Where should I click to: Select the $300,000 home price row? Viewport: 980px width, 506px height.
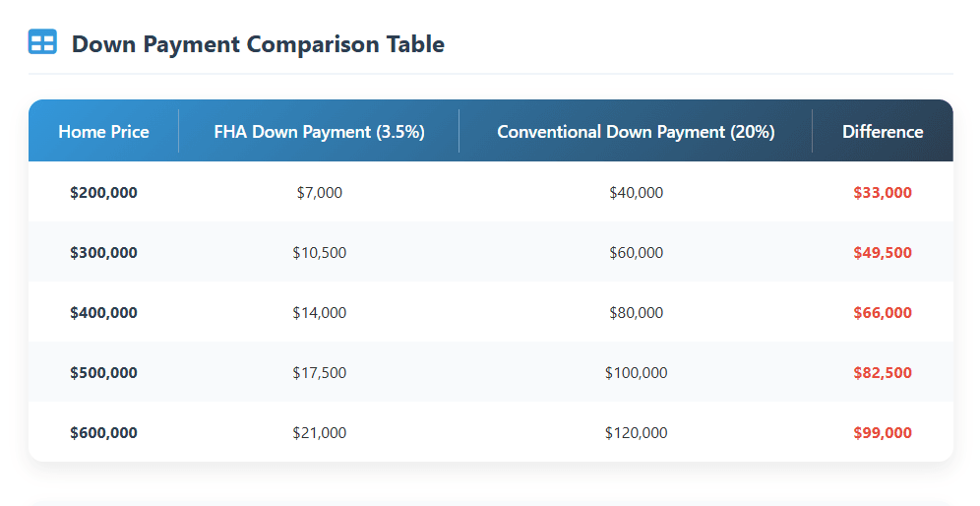tap(103, 253)
